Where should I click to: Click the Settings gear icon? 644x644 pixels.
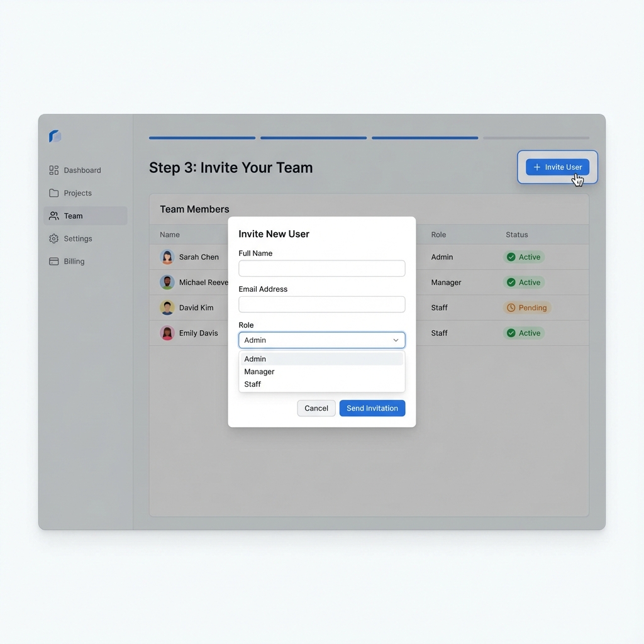pos(54,238)
